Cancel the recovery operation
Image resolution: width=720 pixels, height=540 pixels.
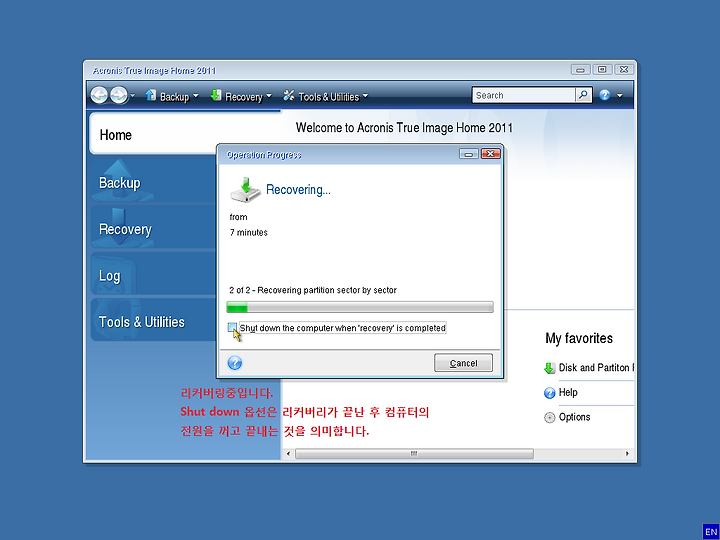tap(463, 363)
